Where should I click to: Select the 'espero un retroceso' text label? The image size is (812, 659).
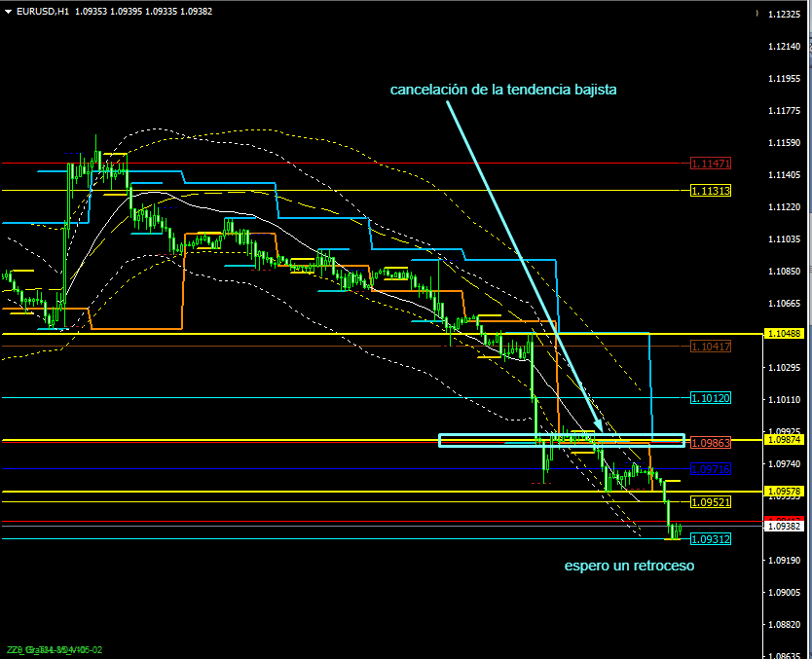click(x=629, y=566)
